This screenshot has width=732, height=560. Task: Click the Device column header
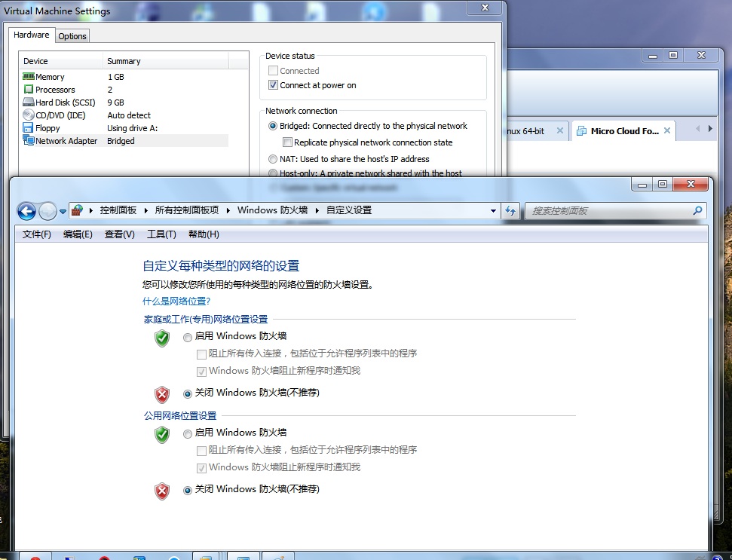pos(61,61)
